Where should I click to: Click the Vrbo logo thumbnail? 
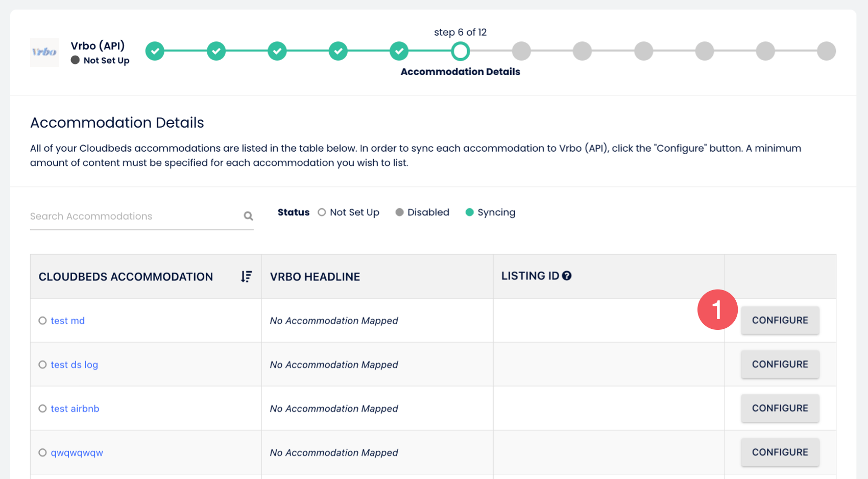(44, 52)
